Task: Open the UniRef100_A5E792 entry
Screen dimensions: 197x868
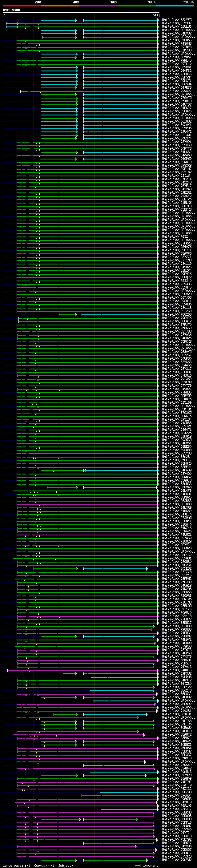Action: (176, 840)
